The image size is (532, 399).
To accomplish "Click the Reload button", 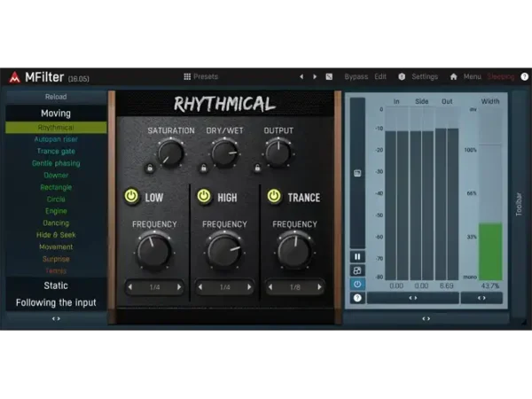I will point(56,97).
